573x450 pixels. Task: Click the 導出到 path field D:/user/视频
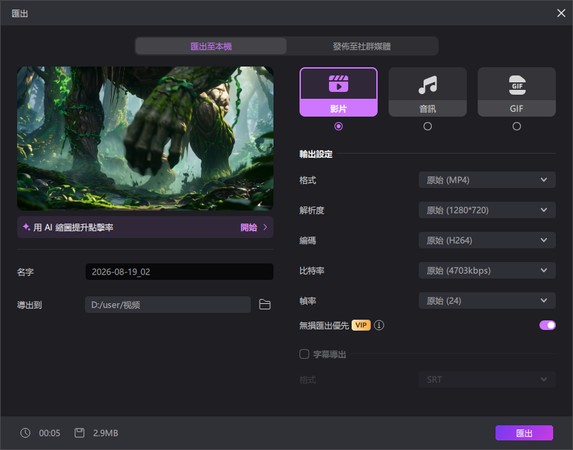tap(168, 305)
